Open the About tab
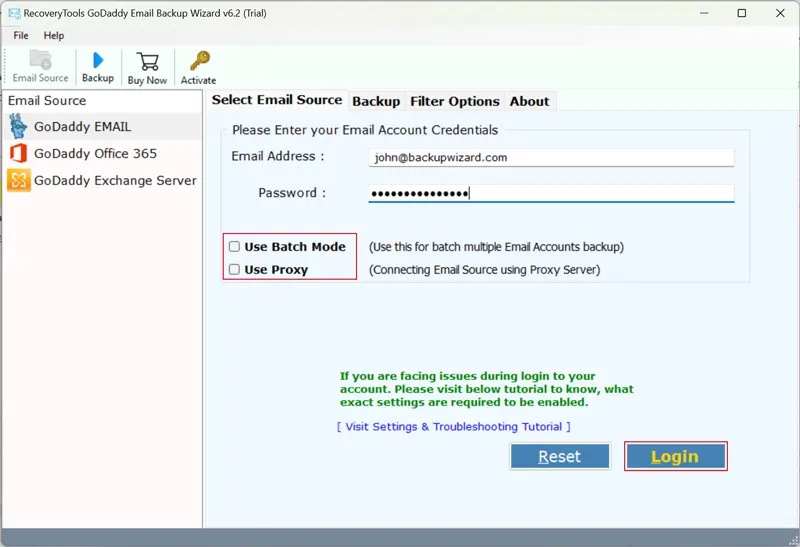This screenshot has height=547, width=800. coord(529,101)
